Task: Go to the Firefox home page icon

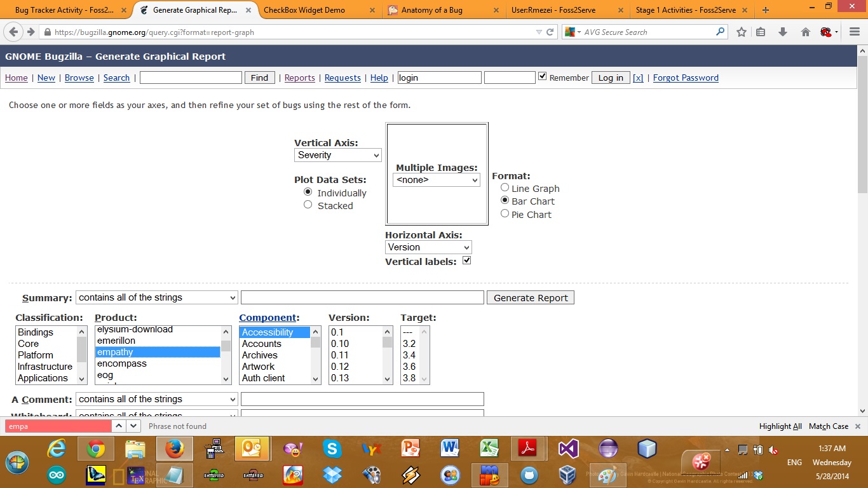Action: (x=805, y=32)
